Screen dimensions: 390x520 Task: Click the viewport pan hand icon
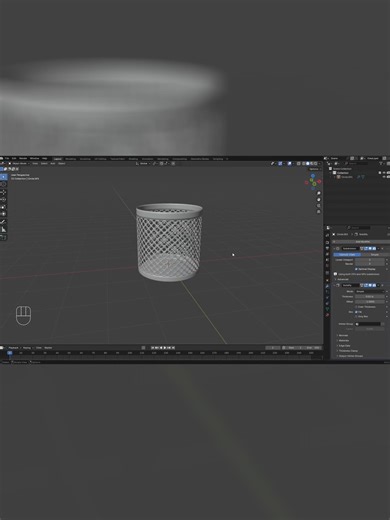(x=319, y=199)
